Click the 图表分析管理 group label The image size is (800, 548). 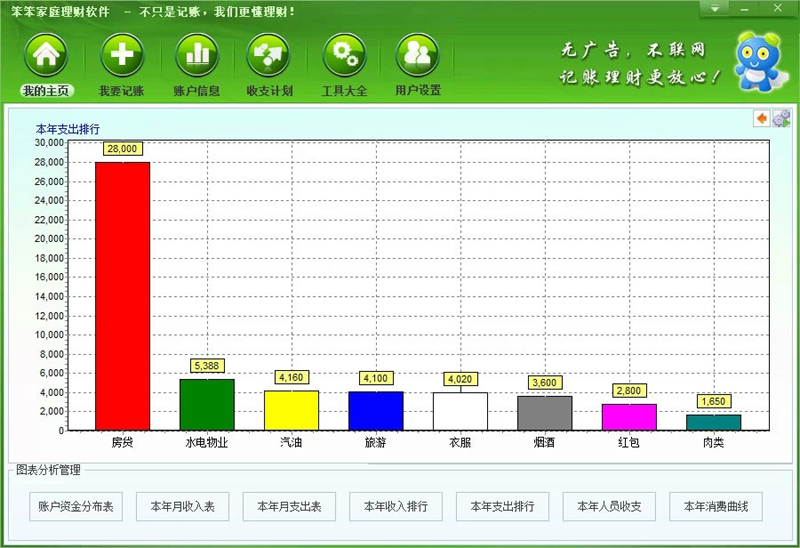click(48, 470)
